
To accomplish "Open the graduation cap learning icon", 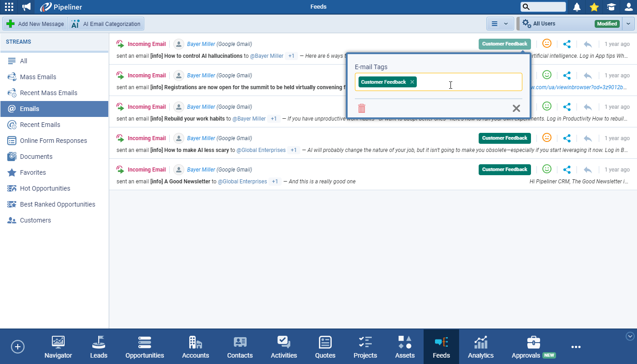I will coord(611,7).
